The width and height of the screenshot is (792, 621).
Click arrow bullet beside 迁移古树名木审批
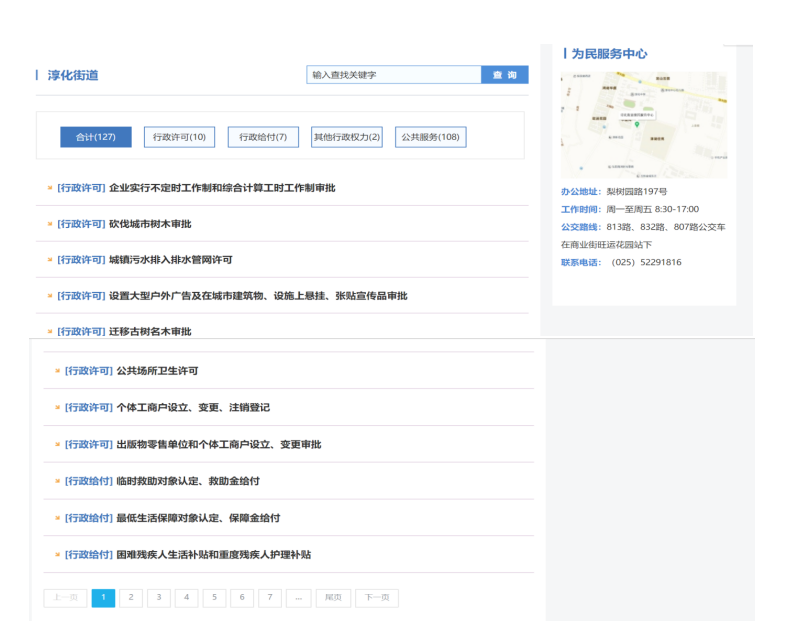click(x=50, y=331)
